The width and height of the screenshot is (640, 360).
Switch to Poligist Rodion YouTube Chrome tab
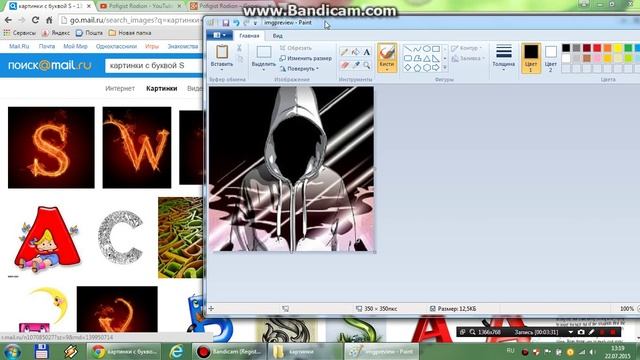coord(140,6)
